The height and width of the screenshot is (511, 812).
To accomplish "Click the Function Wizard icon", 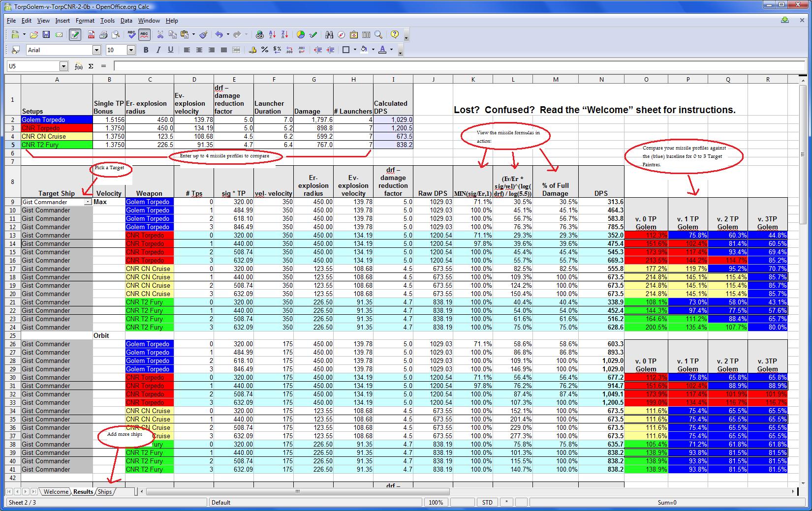I will (78, 66).
